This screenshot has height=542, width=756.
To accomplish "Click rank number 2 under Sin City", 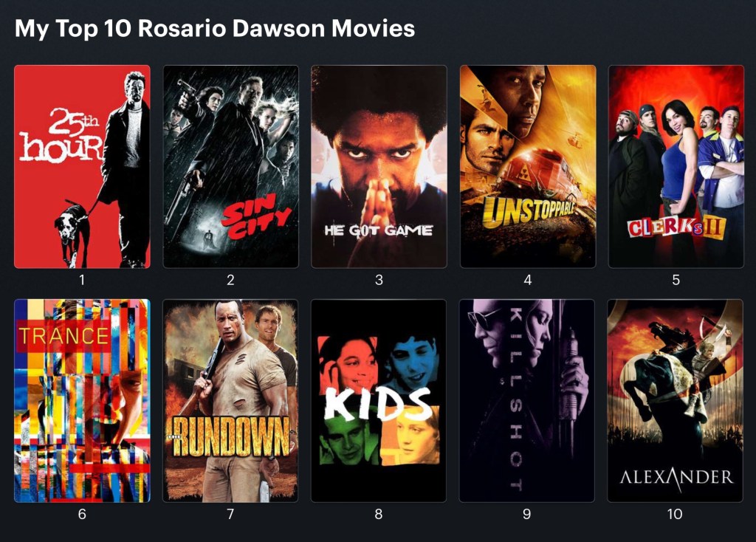I will [x=230, y=280].
